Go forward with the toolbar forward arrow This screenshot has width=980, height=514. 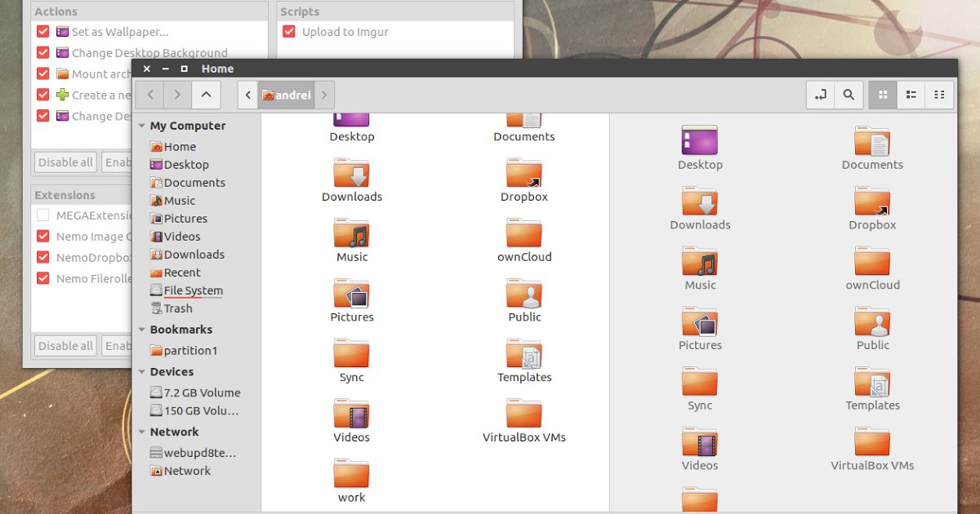tap(177, 95)
